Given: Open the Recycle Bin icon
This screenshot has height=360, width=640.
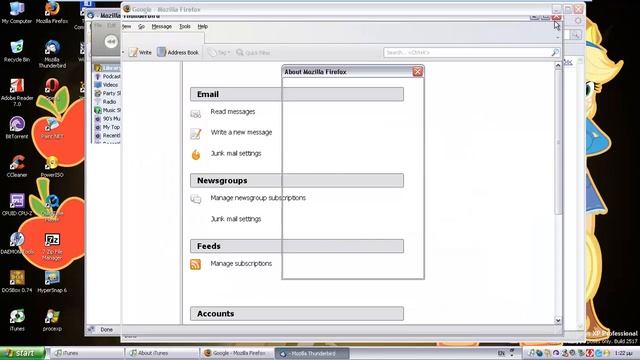Looking at the screenshot, I should (x=17, y=51).
